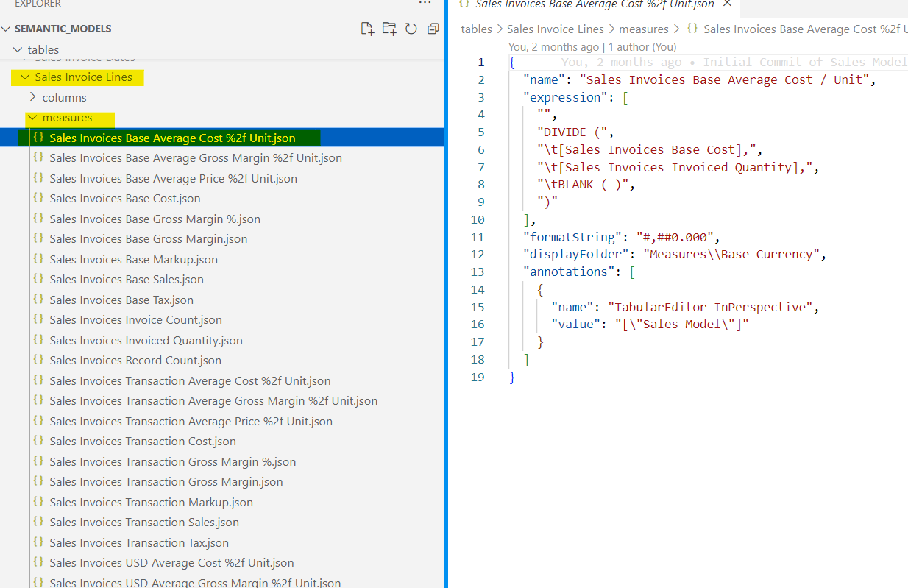Click line number 19 in the gutter
Screen dimensions: 908x588
click(x=478, y=377)
